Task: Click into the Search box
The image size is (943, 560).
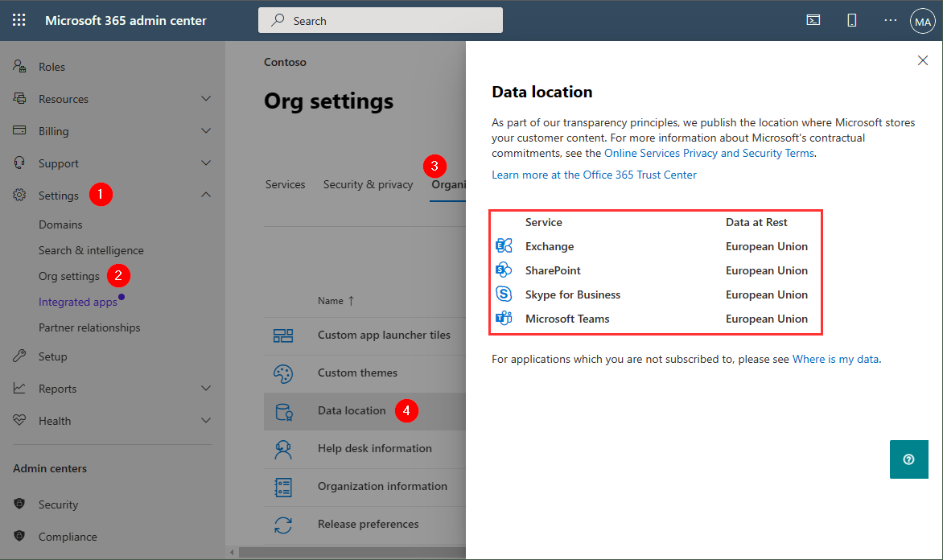Action: (x=381, y=21)
